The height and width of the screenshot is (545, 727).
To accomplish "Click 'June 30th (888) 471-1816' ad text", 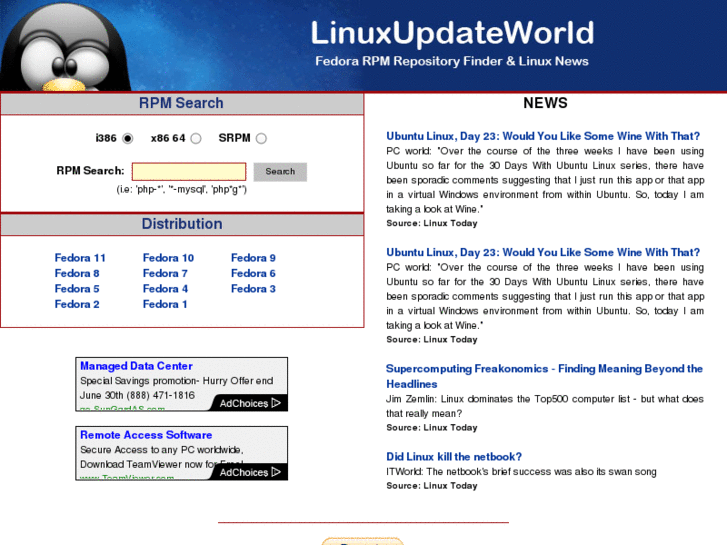I will point(137,395).
